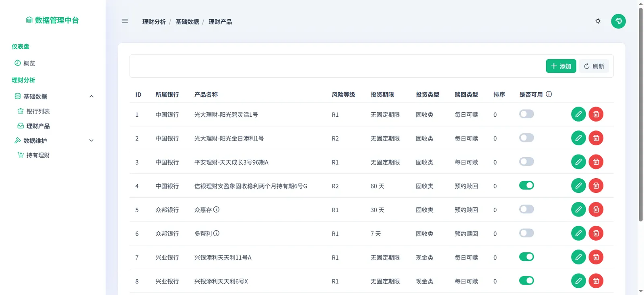Click 仪表盘 sidebar section heading

tap(21, 46)
